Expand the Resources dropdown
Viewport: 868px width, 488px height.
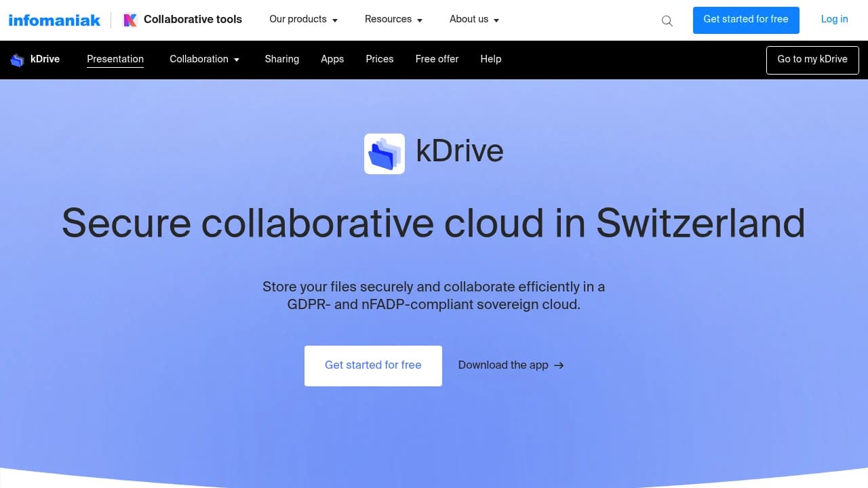[x=394, y=20]
